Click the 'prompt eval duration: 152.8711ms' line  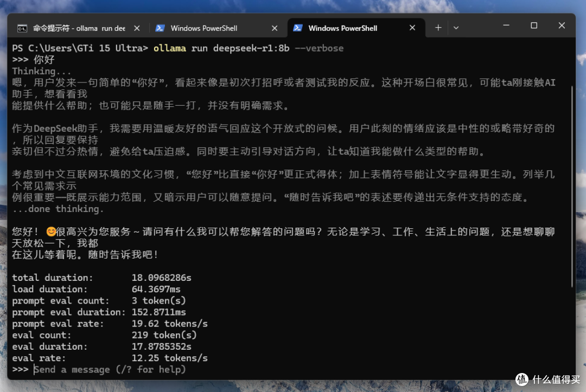coord(99,312)
